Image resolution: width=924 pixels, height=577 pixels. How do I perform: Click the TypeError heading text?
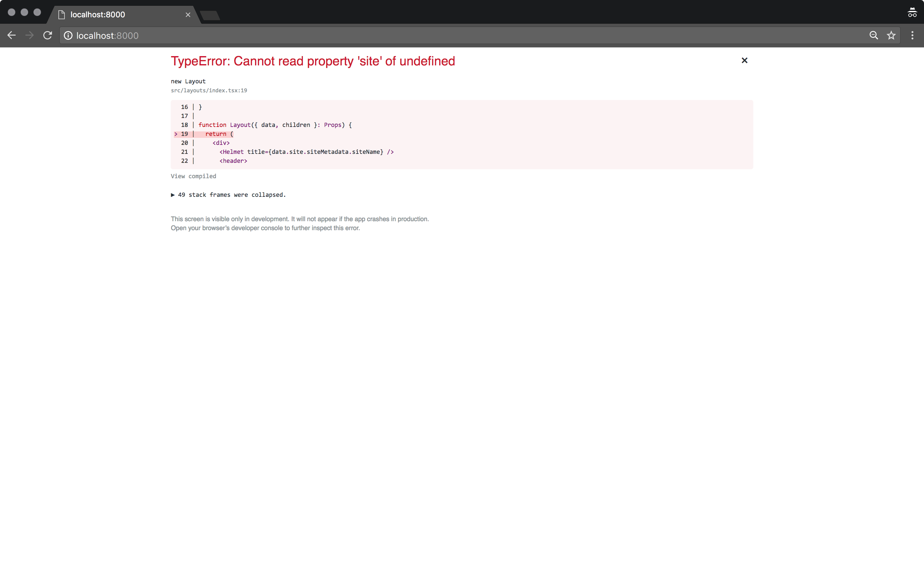point(312,61)
